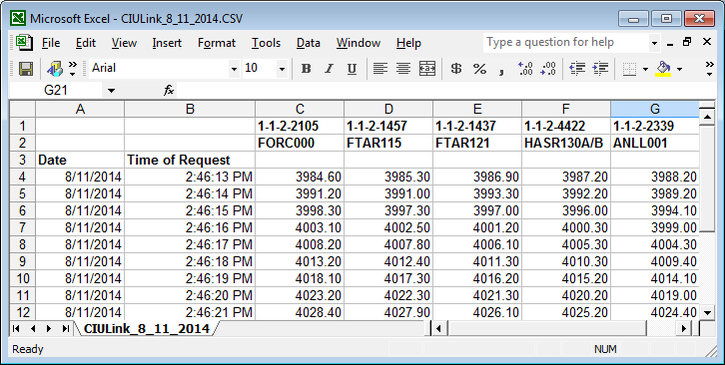Screen dimensions: 725x365
Task: Expand formatting toolbar options chevron at right
Action: [x=710, y=69]
